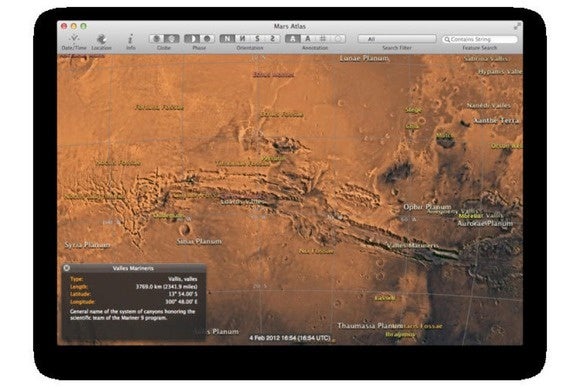Close the Valles Marineris info panel
The height and width of the screenshot is (388, 580).
(x=67, y=268)
